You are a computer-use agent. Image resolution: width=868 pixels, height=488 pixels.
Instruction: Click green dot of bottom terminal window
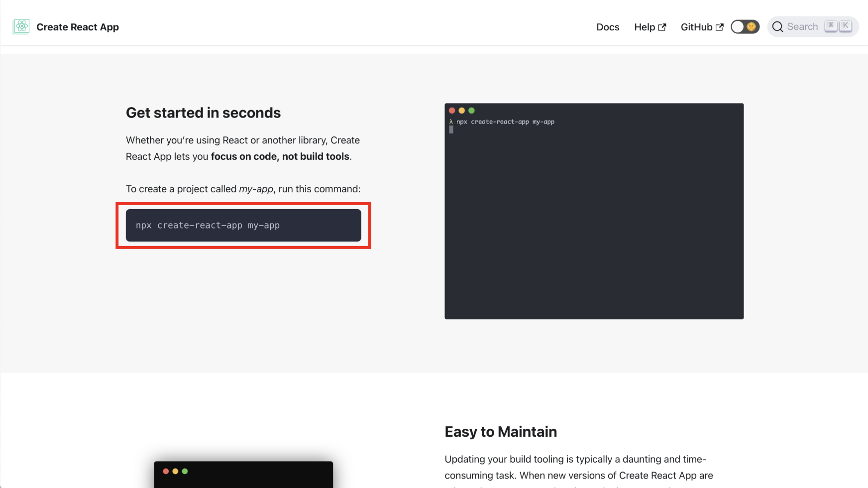coord(185,471)
